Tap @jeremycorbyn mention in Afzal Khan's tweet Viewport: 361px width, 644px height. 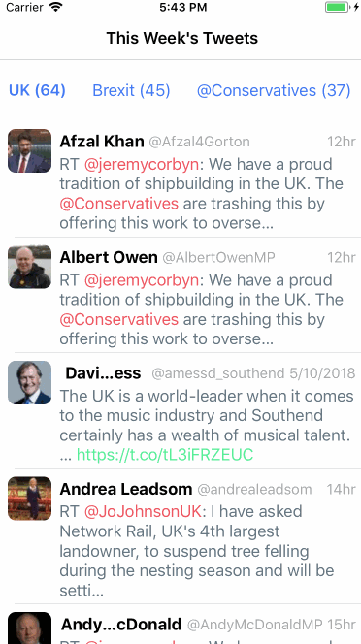(142, 165)
